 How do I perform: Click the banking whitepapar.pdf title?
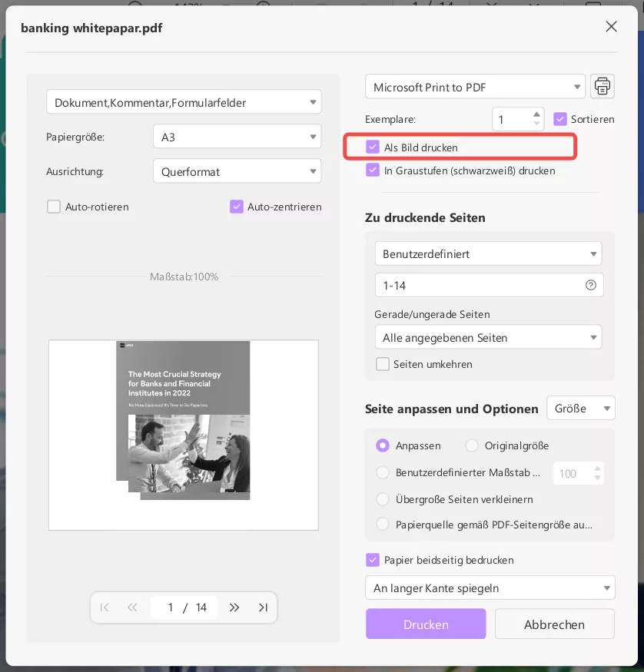pos(91,28)
